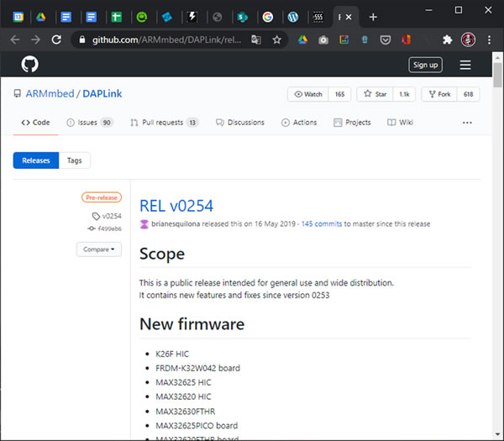Click the github.com address bar
The image size is (504, 441).
tap(167, 39)
